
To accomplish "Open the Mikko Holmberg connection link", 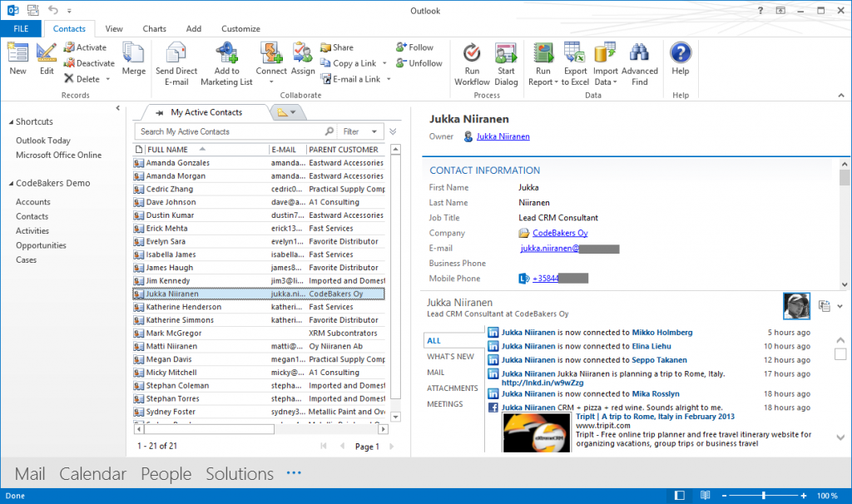I will coord(662,333).
